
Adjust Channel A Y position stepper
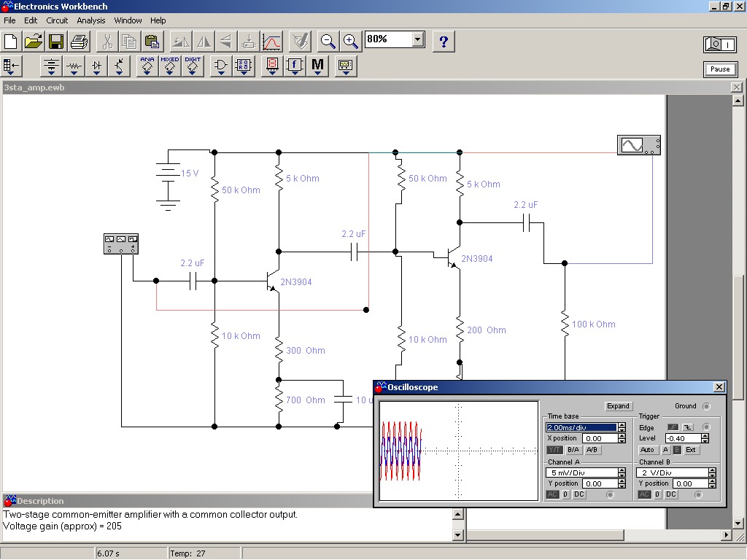point(622,484)
